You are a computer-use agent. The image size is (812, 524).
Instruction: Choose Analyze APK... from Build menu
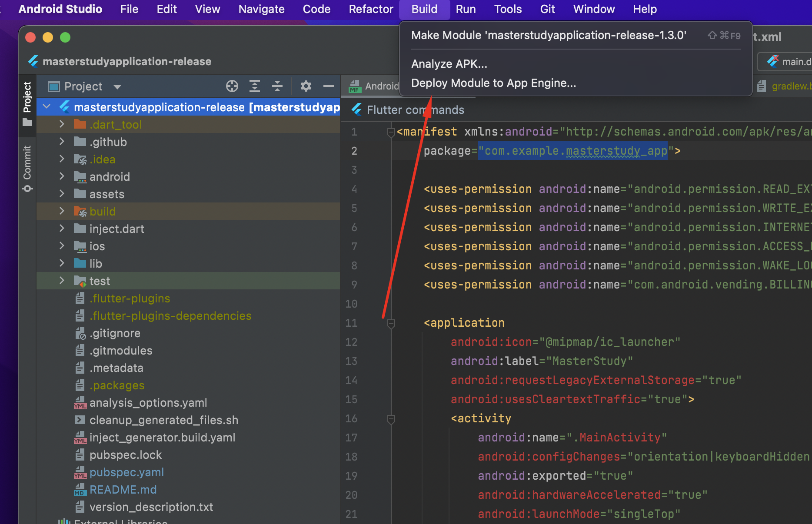click(x=576, y=64)
